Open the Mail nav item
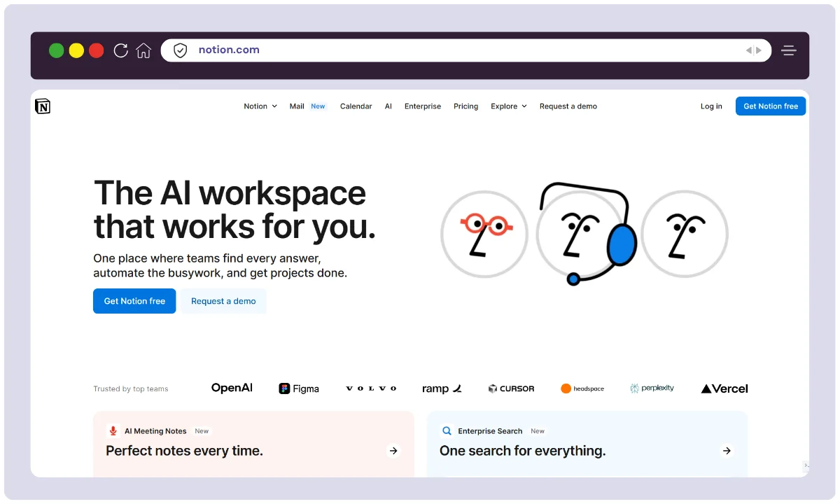This screenshot has width=840, height=504. click(297, 106)
